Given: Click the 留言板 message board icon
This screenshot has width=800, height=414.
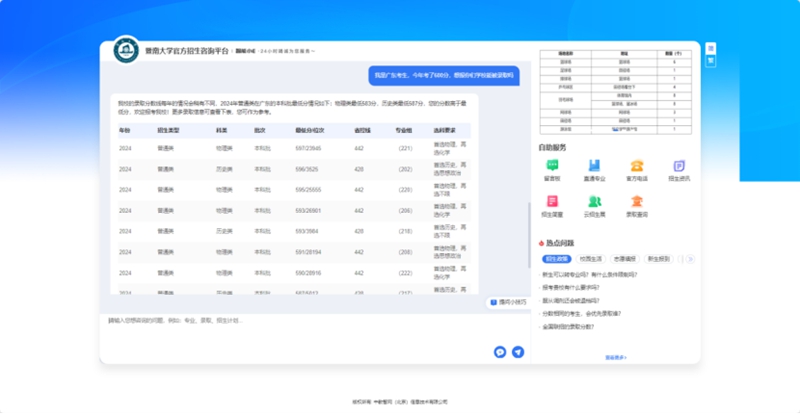Looking at the screenshot, I should click(x=551, y=167).
